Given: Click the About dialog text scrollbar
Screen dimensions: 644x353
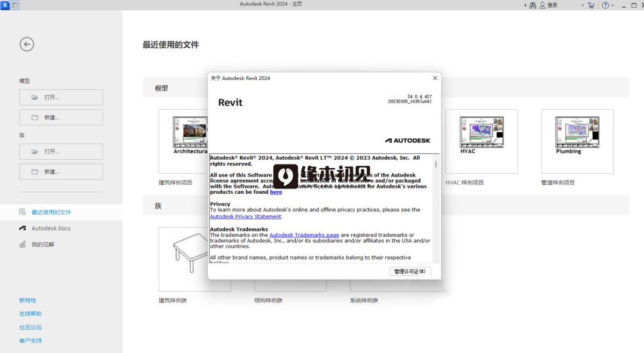Looking at the screenshot, I should [x=436, y=165].
